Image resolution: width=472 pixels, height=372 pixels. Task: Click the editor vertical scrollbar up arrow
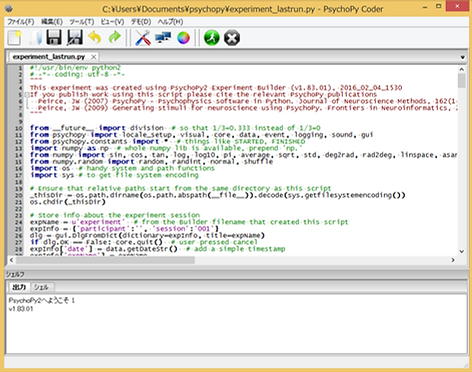[x=462, y=69]
